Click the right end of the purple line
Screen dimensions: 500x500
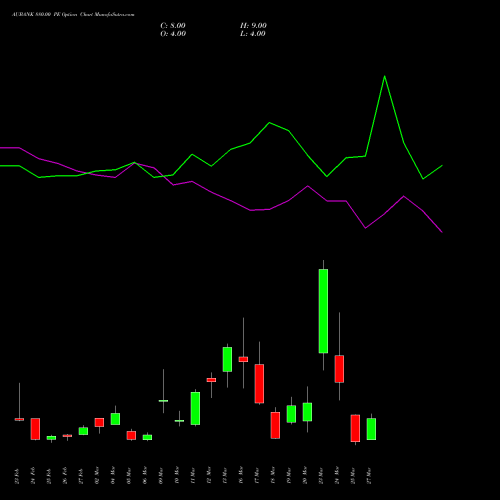pyautogui.click(x=442, y=232)
